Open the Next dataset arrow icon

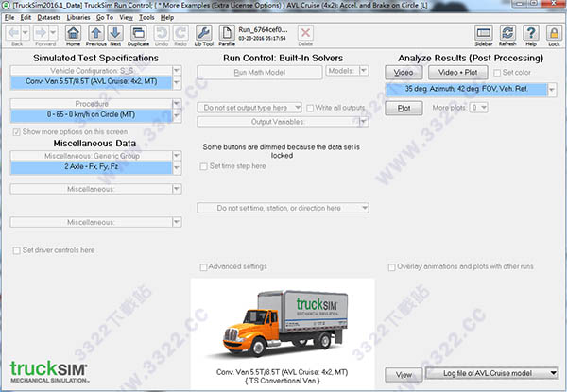[x=115, y=33]
